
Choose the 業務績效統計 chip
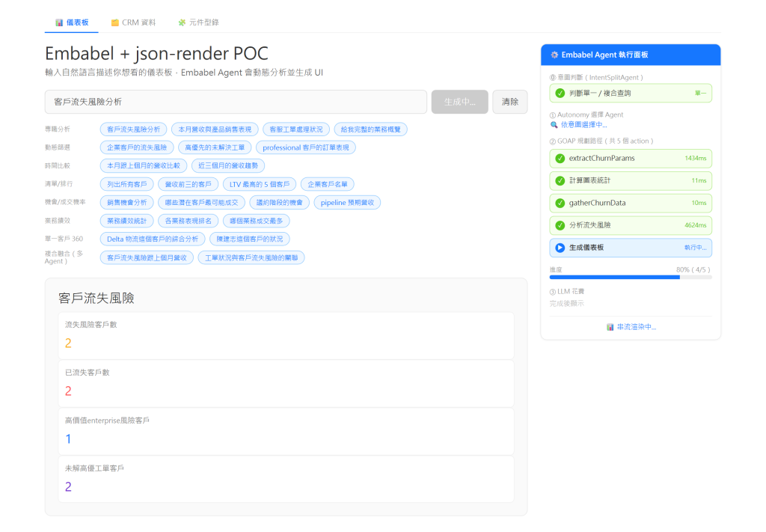point(126,221)
